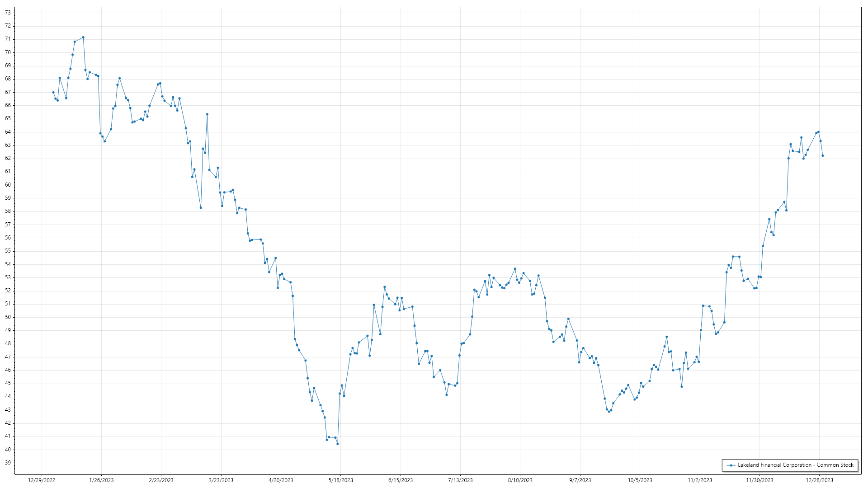Image resolution: width=868 pixels, height=488 pixels.
Task: Click the last data point of the series
Action: pyautogui.click(x=823, y=156)
